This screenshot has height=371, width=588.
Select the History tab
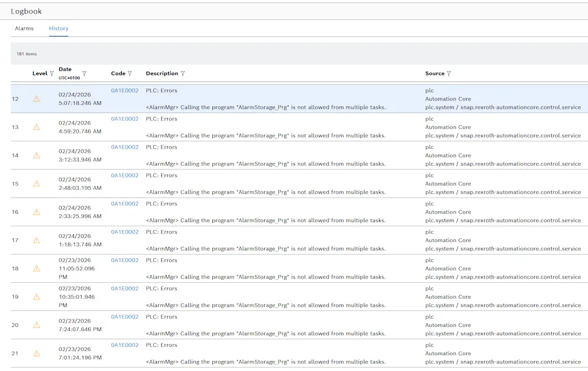pos(58,28)
